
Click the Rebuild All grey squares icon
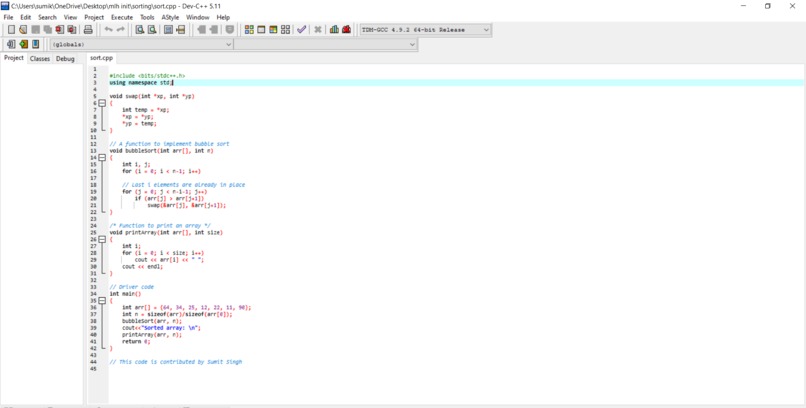click(x=285, y=30)
